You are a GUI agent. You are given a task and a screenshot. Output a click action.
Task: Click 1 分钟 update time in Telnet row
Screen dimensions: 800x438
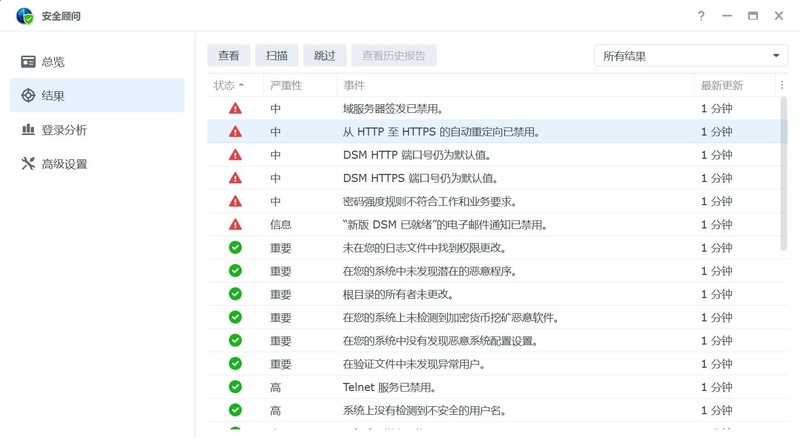(716, 387)
